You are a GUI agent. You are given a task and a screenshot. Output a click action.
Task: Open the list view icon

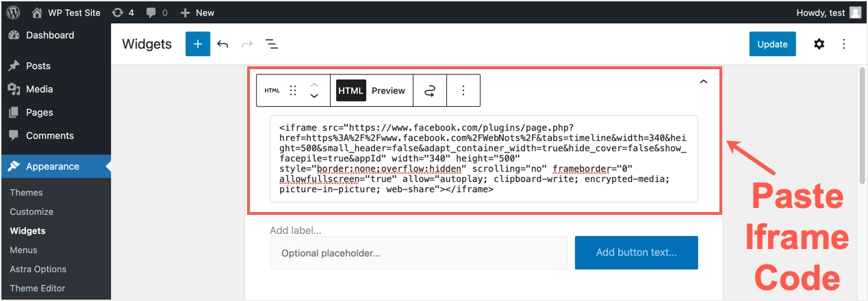coord(272,44)
